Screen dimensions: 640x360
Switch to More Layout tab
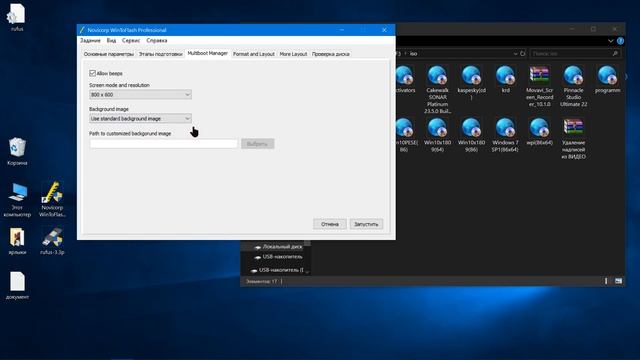(x=293, y=54)
